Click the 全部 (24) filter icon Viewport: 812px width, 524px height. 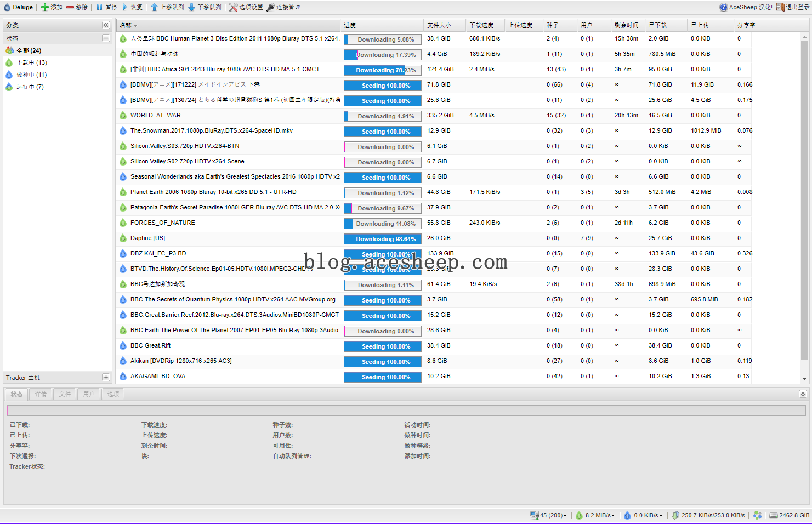[9, 50]
